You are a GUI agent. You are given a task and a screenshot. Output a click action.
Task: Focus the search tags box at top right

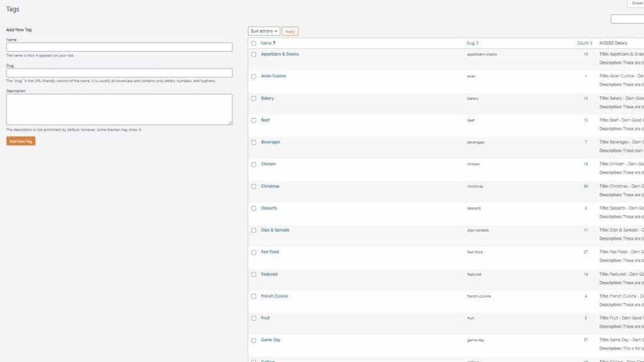627,19
